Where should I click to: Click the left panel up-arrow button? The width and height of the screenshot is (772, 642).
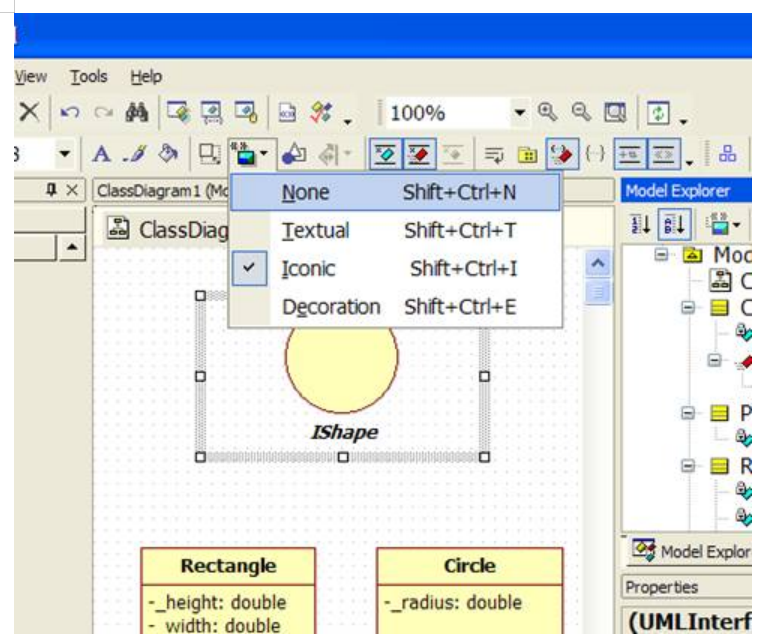72,248
